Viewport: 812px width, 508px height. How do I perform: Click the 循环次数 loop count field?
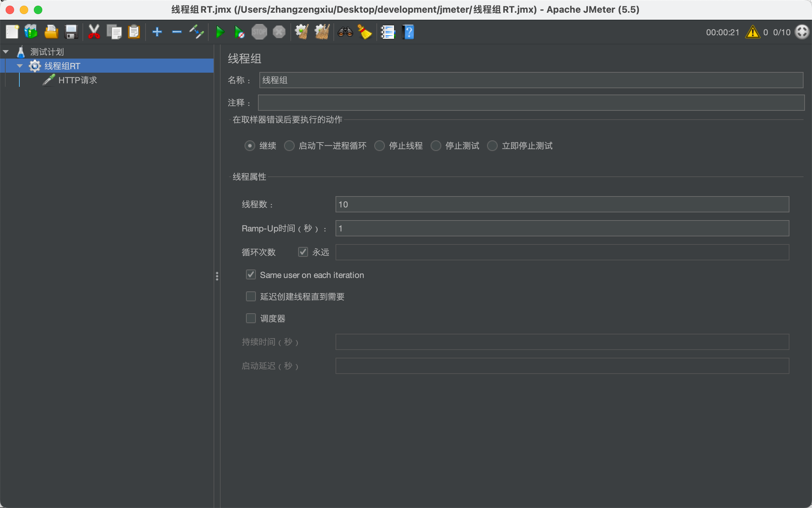[x=562, y=252]
